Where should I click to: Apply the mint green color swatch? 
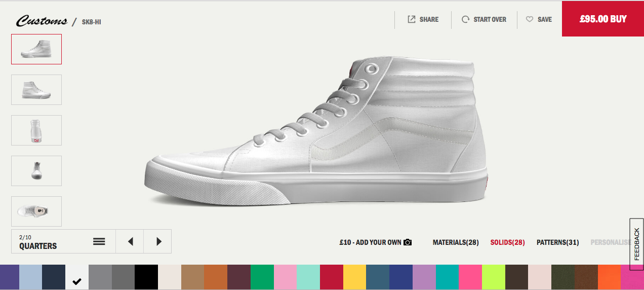308,277
